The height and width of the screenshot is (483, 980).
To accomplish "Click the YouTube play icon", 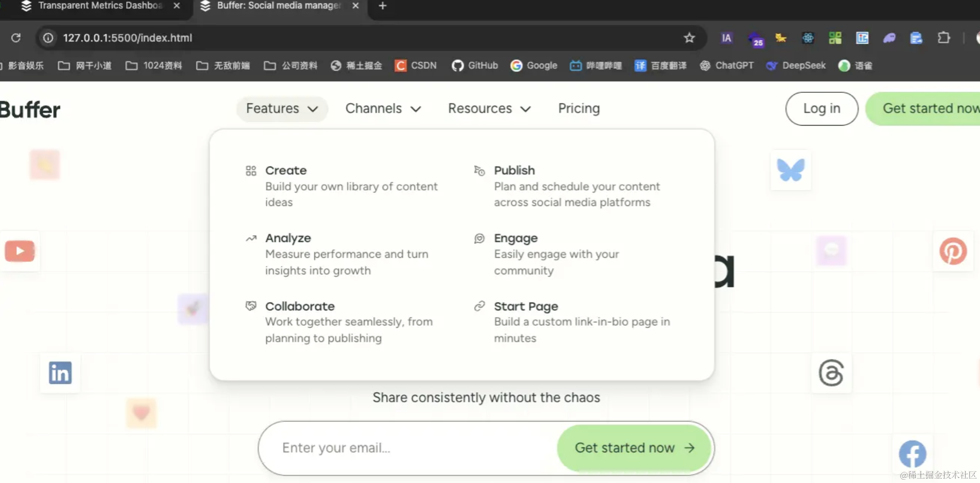I will [x=20, y=251].
